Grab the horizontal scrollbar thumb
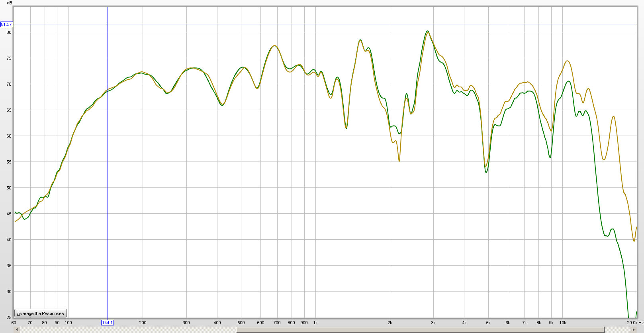Screen dimensions: 644x333 420,330
